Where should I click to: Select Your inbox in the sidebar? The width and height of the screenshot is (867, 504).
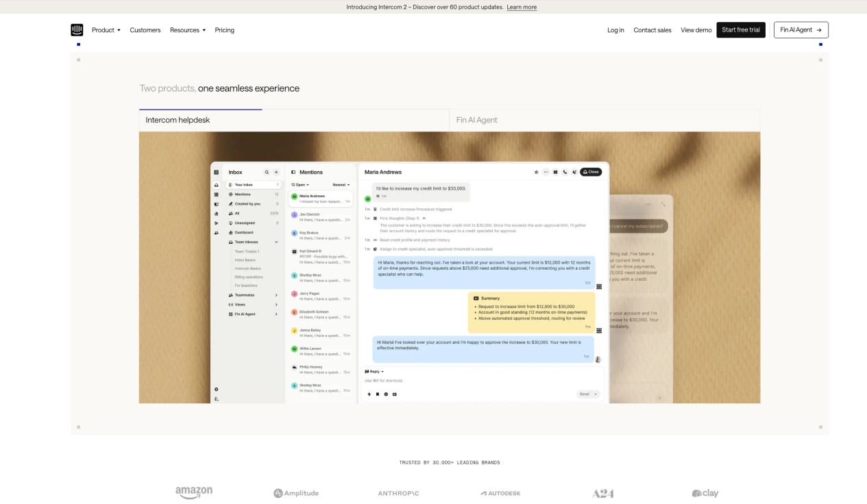[253, 185]
